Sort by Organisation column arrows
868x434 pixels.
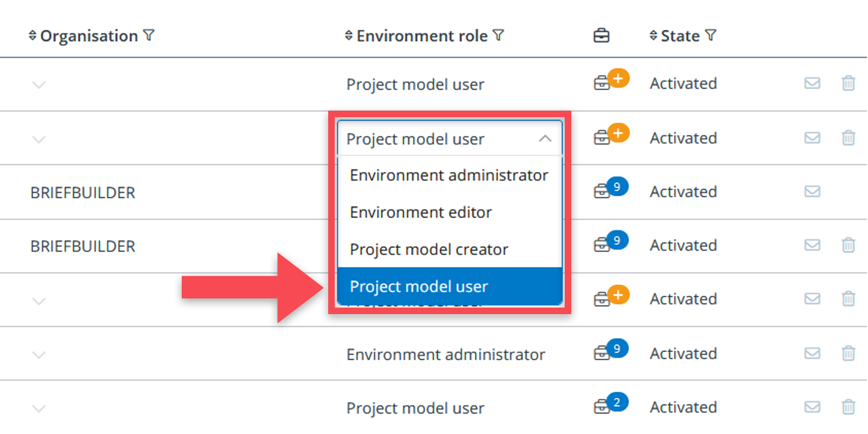pyautogui.click(x=33, y=36)
